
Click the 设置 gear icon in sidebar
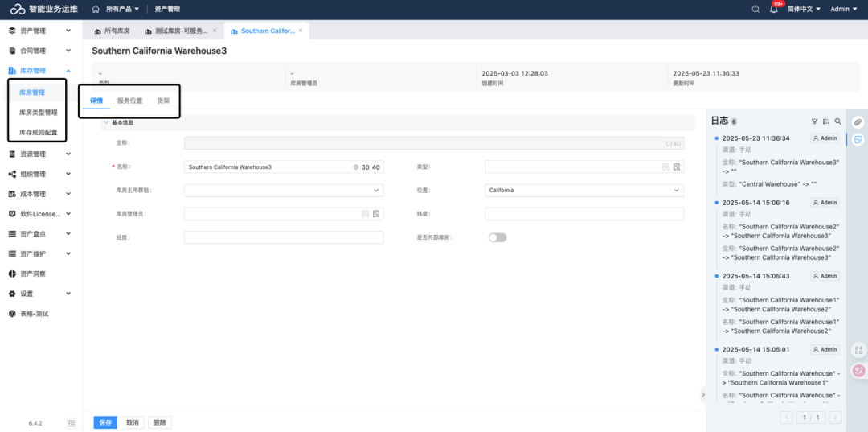[12, 294]
